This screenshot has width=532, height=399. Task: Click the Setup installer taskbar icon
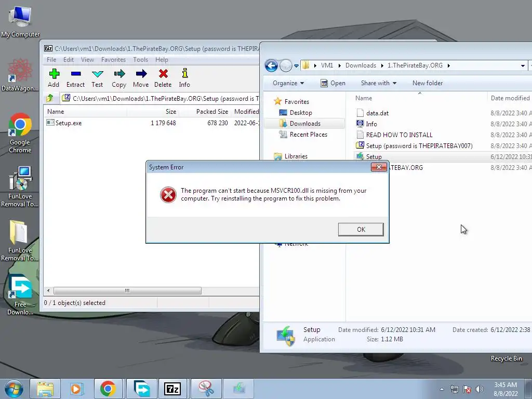pyautogui.click(x=239, y=389)
